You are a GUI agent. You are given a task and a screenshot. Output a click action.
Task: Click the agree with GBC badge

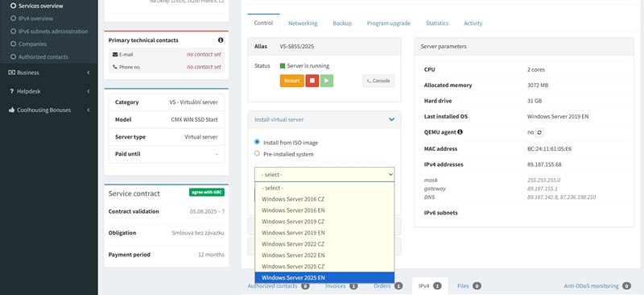[207, 192]
